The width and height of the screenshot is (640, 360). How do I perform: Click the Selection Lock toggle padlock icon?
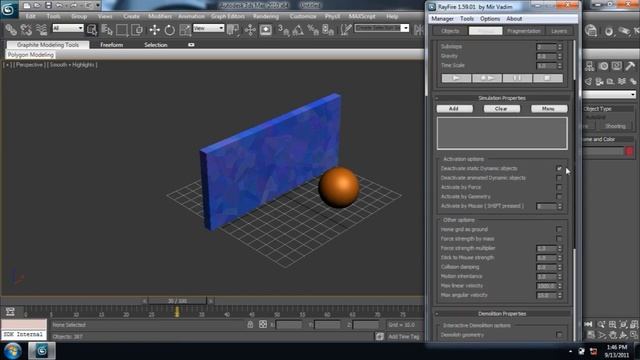(x=250, y=324)
